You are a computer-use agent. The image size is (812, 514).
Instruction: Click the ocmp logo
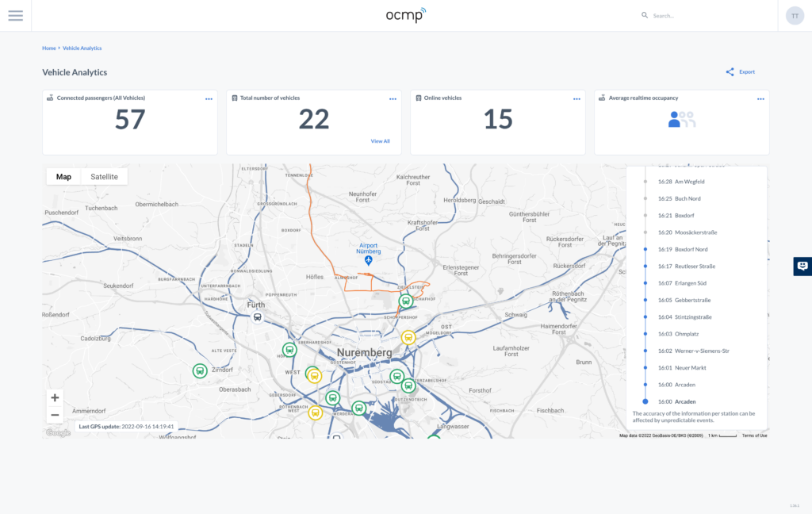[405, 16]
